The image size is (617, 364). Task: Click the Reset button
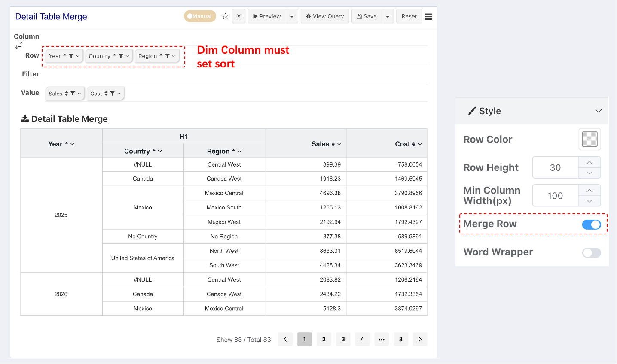409,16
